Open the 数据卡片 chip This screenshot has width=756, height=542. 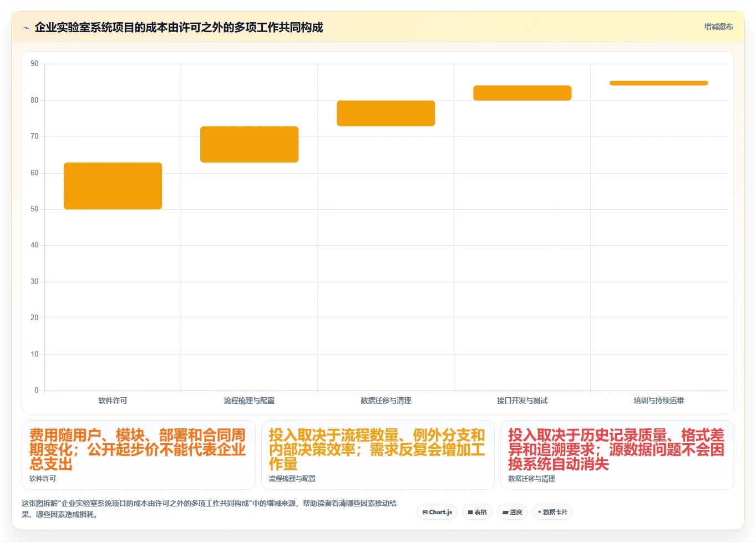(552, 512)
